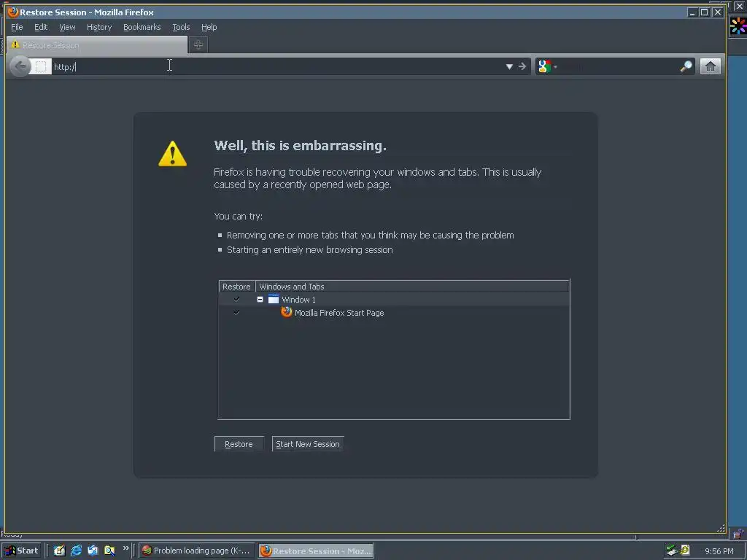Open the Help menu
The height and width of the screenshot is (560, 747).
pos(209,27)
